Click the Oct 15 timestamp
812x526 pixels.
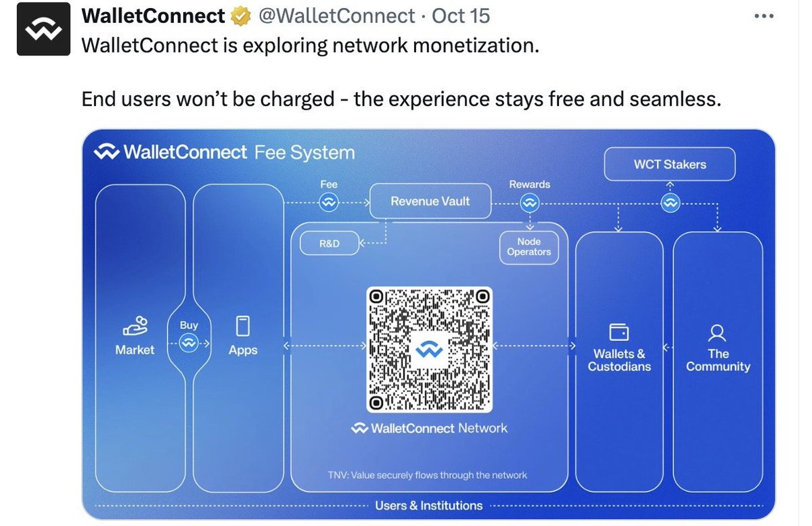461,16
